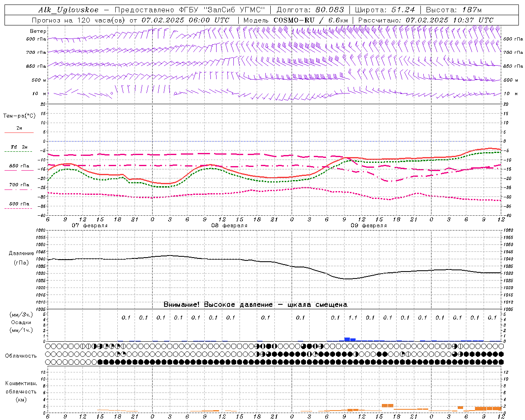The width and height of the screenshot is (525, 420).
Task: Select the 2м temperature legend line sample
Action: [19, 132]
